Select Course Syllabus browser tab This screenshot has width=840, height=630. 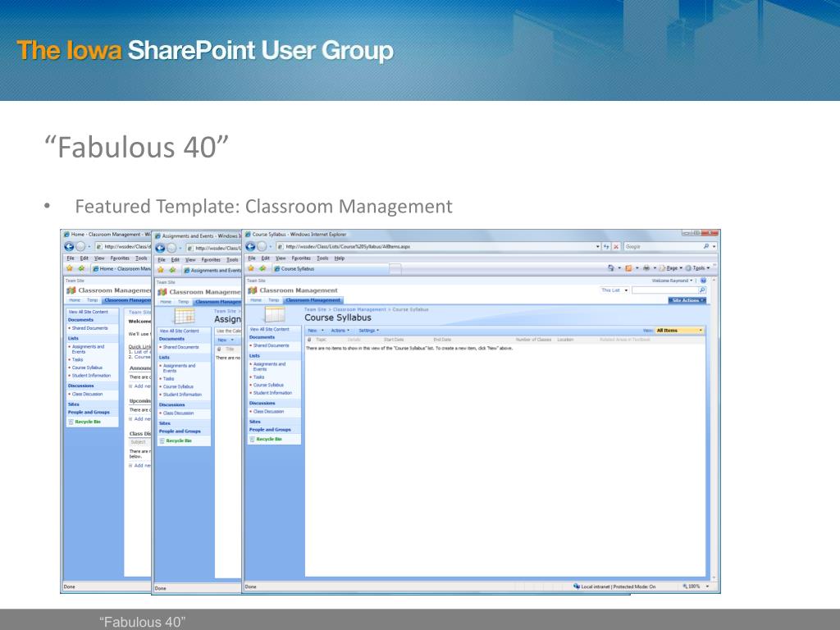click(330, 268)
